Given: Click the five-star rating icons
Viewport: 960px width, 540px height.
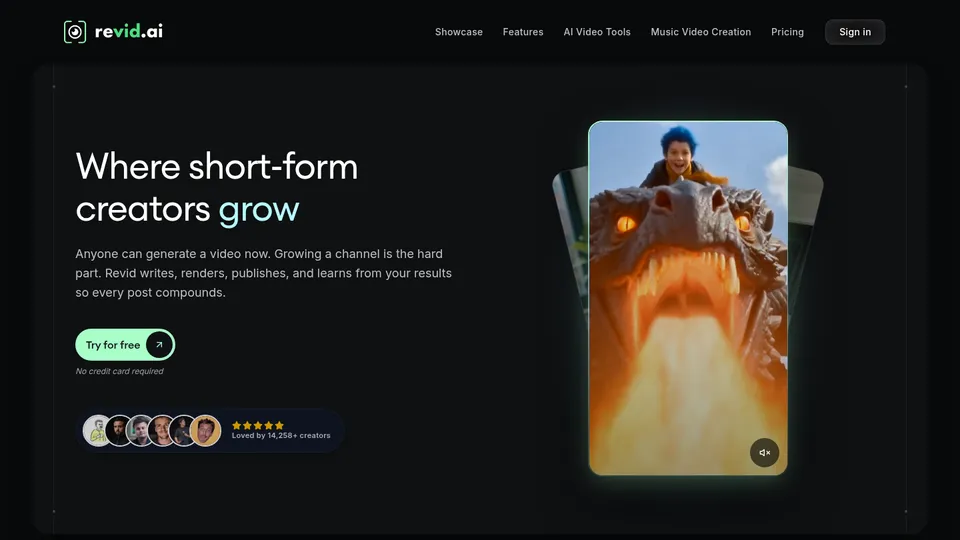Looking at the screenshot, I should click(x=258, y=425).
